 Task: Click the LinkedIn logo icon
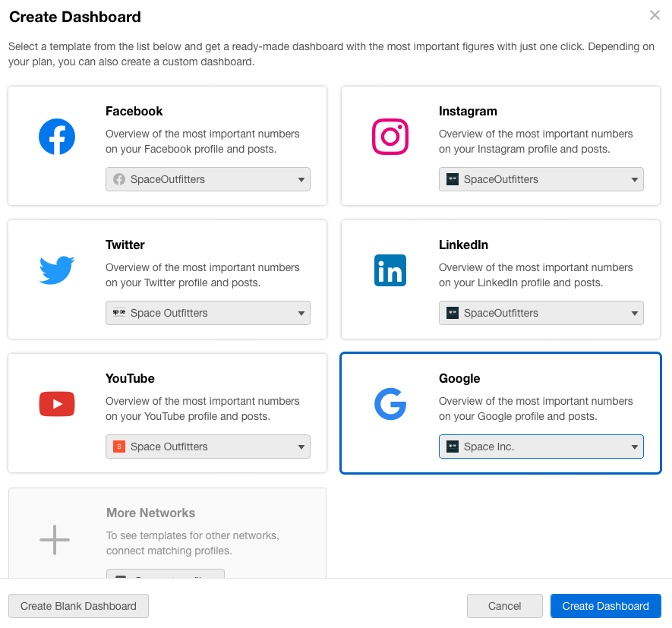pyautogui.click(x=390, y=270)
